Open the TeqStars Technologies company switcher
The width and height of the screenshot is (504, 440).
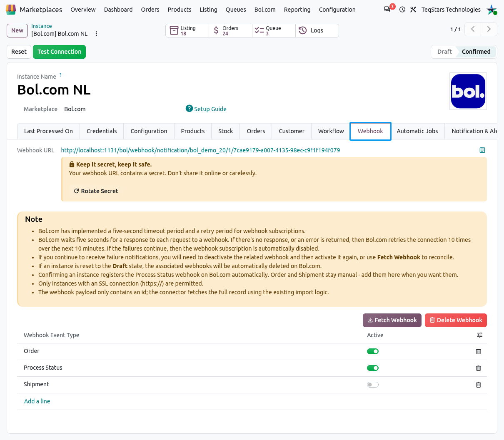pyautogui.click(x=451, y=10)
